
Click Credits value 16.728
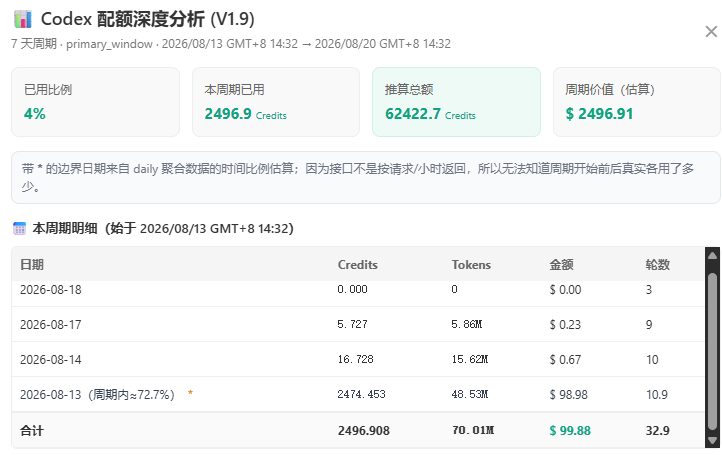[355, 359]
